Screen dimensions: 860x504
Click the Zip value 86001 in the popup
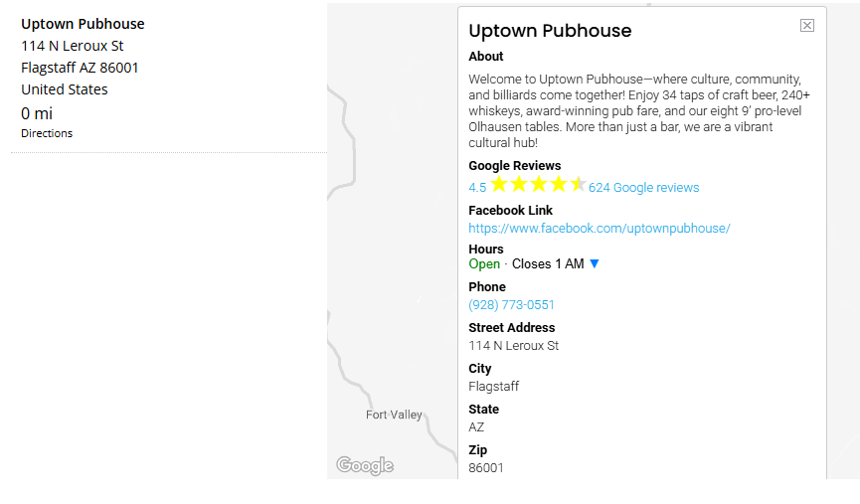click(486, 467)
